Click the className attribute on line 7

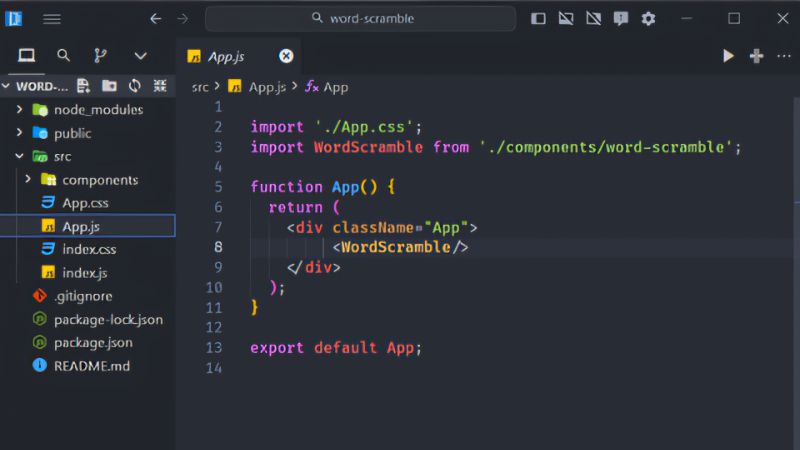(x=373, y=228)
